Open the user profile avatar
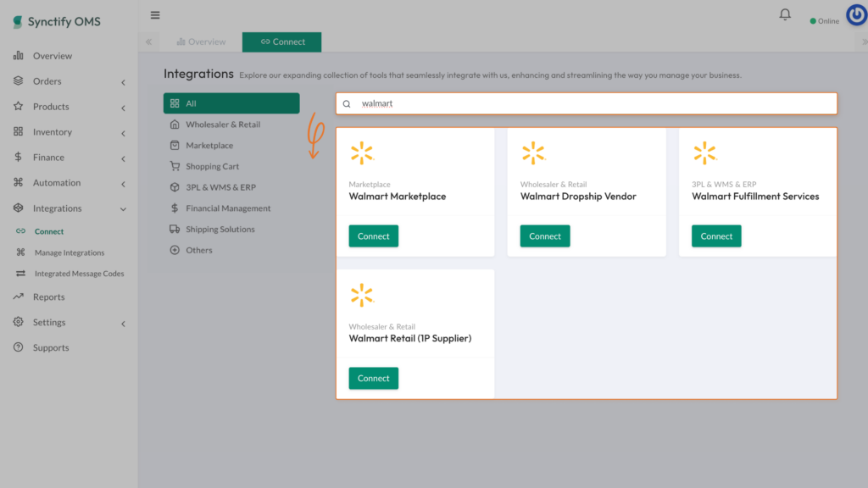 tap(856, 15)
